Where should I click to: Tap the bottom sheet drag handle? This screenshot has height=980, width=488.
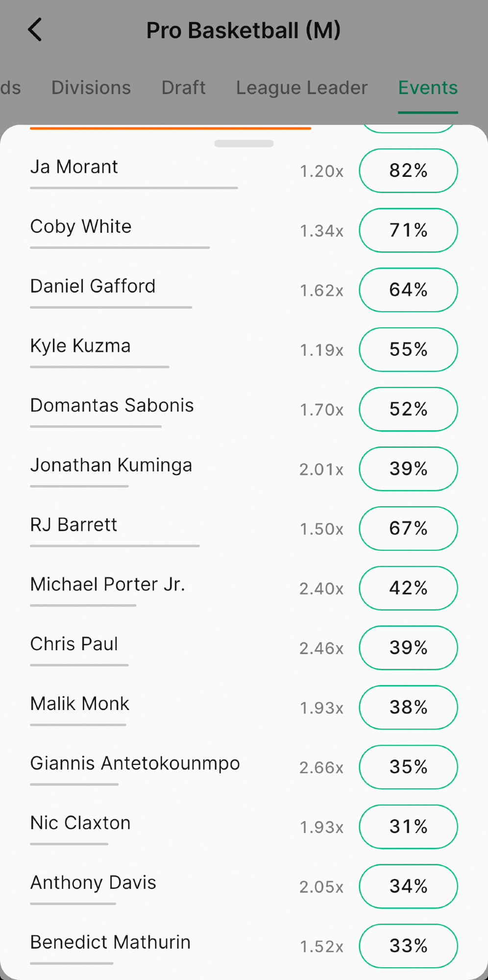click(244, 144)
